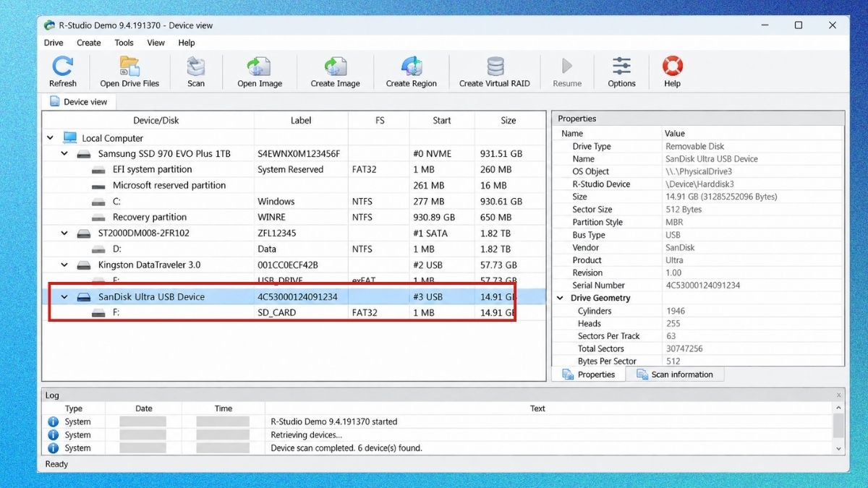Click the Partition Style value 'MBR'
Image resolution: width=868 pixels, height=488 pixels.
point(674,222)
